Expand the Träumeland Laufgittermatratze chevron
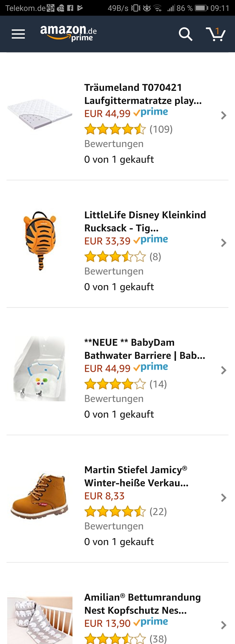Screen dimensions: 235x644 [x=223, y=115]
